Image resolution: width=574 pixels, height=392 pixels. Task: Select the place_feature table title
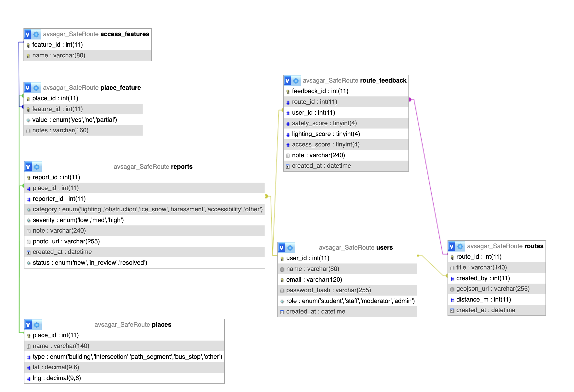point(121,88)
